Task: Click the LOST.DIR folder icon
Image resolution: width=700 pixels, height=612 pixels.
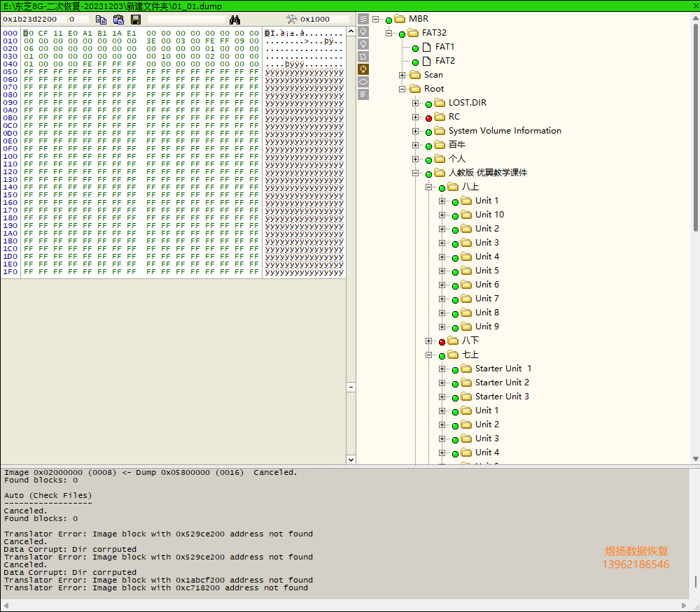Action: (440, 103)
